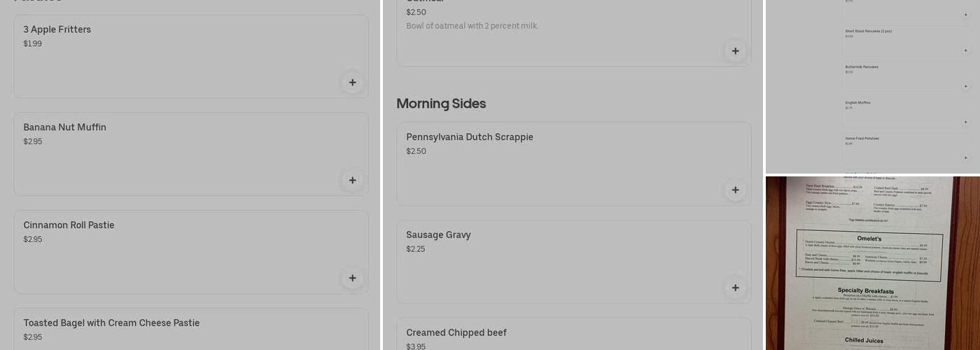980x350 pixels.
Task: Tap the plus icon for Sausage Gravy
Action: tap(735, 288)
